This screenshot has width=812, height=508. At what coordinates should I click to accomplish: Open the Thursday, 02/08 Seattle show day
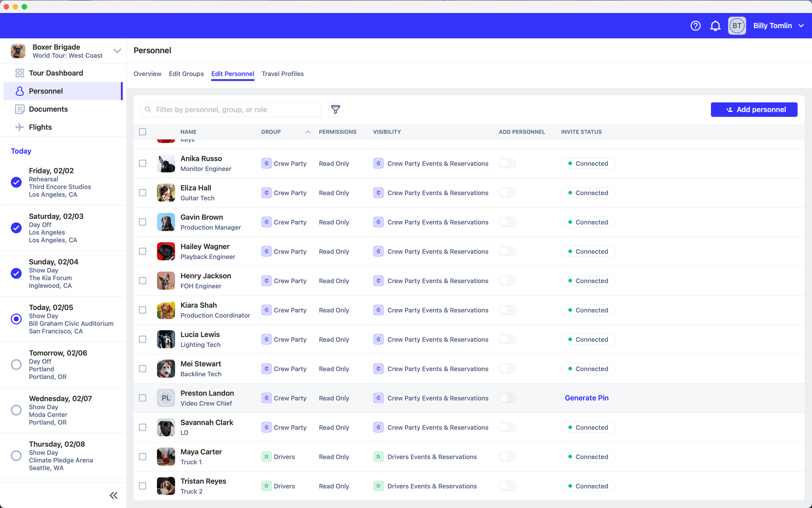coord(63,456)
